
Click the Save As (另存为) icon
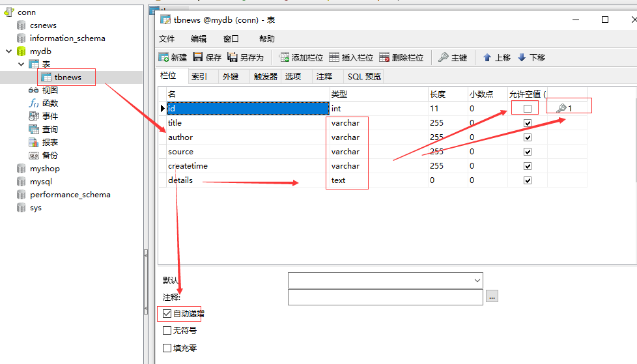[233, 57]
